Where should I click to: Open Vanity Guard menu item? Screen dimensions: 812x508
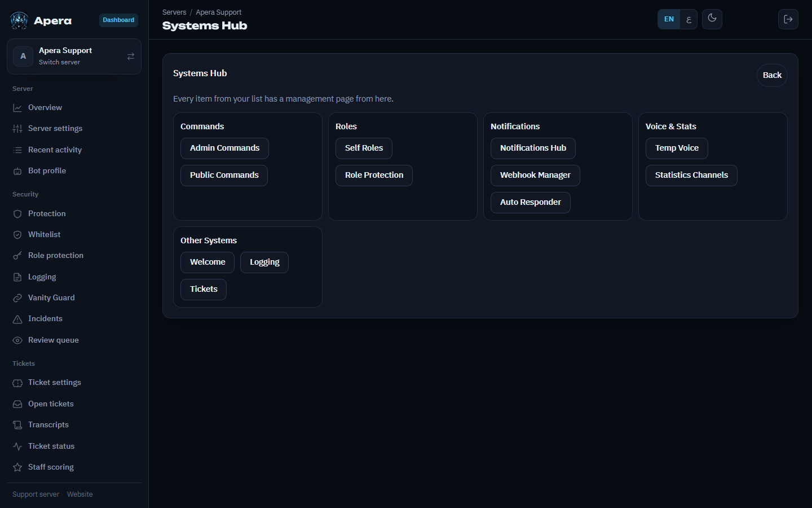click(74, 298)
